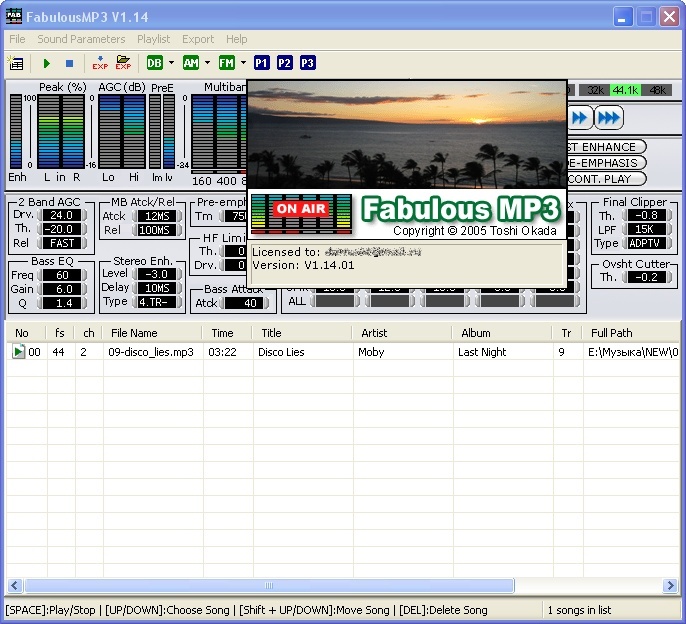Click the green FM preset icon
Image resolution: width=686 pixels, height=624 pixels.
pos(227,63)
